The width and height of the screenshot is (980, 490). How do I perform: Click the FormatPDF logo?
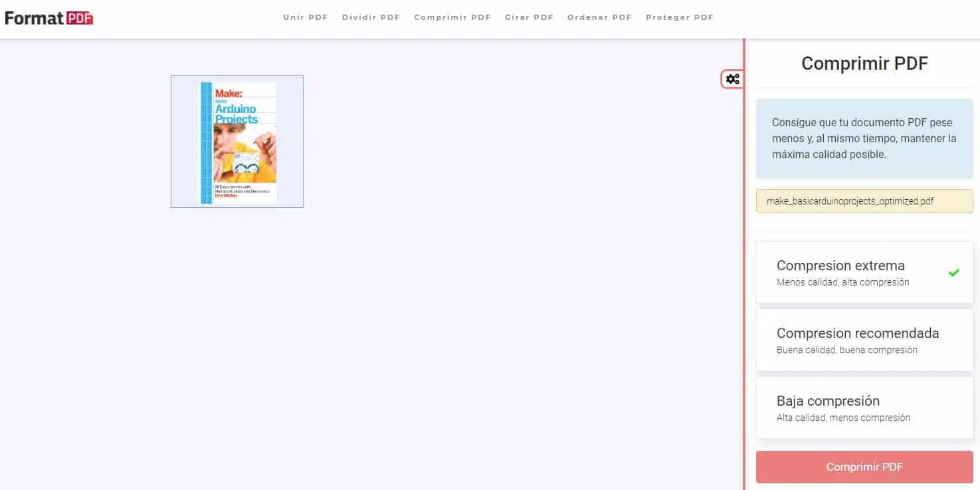(x=49, y=18)
